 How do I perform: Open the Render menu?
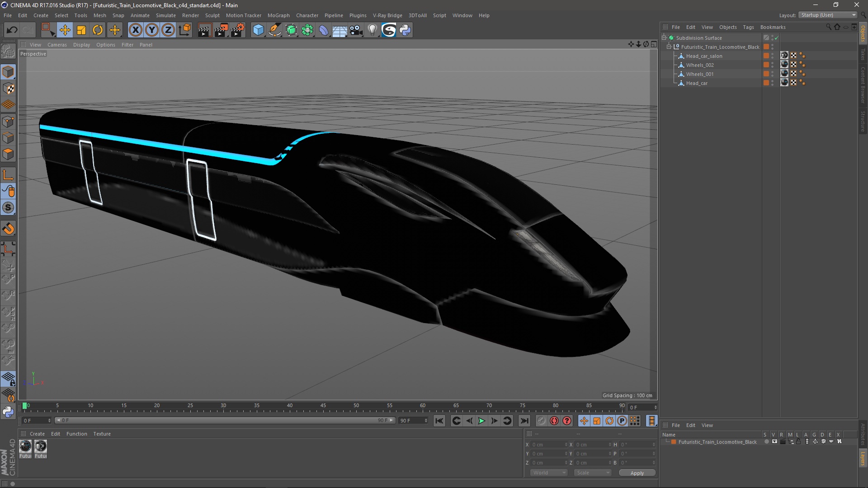pos(190,15)
